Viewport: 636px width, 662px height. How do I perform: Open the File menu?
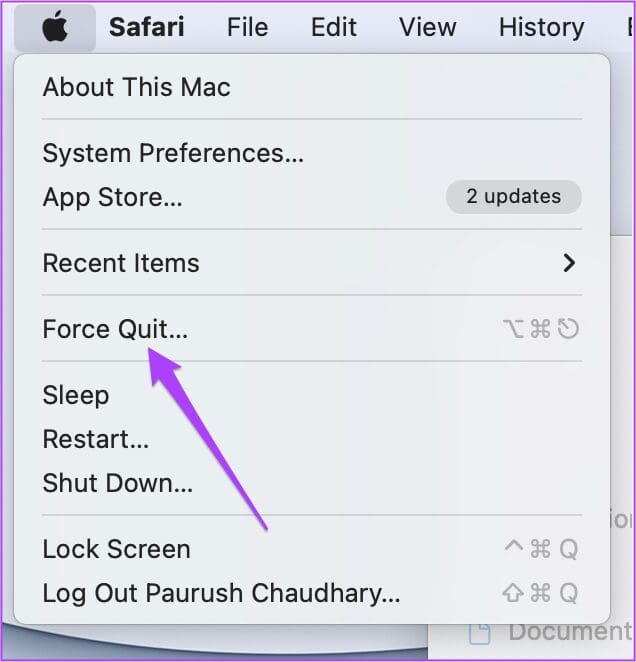tap(247, 28)
